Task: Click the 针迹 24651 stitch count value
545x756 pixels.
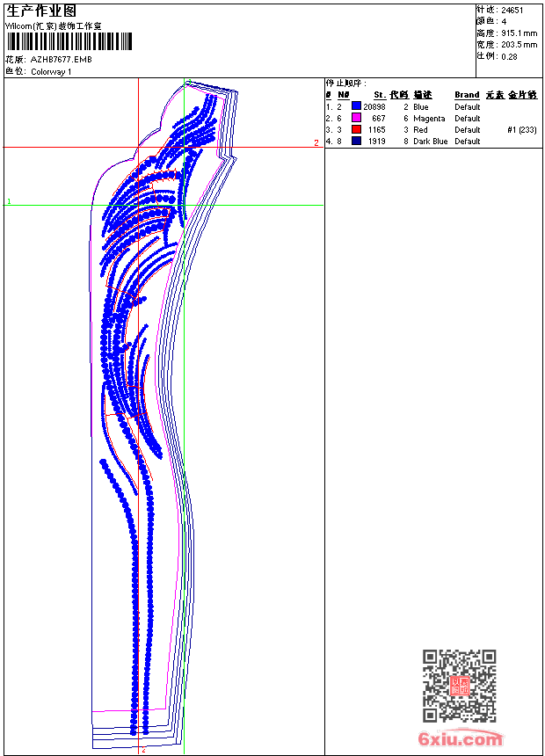Action: [x=512, y=9]
